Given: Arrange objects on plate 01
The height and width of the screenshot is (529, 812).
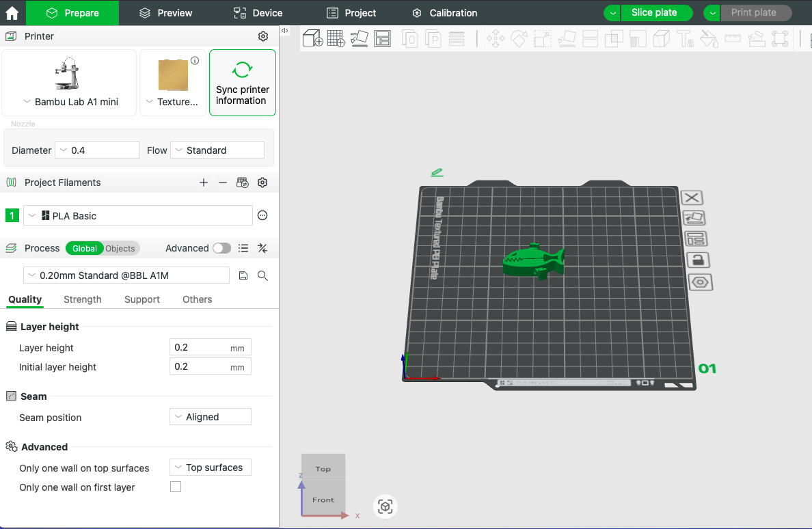Looking at the screenshot, I should [x=696, y=239].
